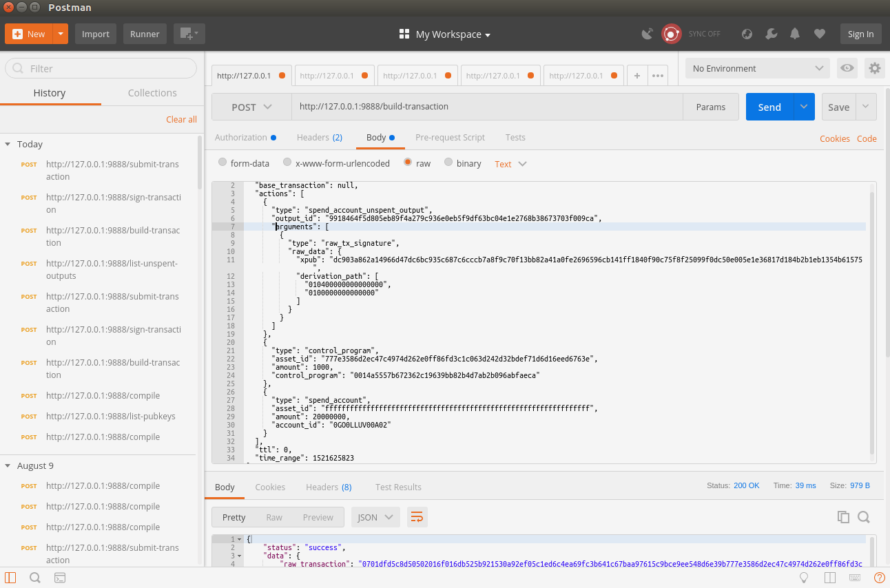Open the wrench settings icon
This screenshot has height=588, width=890.
[x=772, y=34]
